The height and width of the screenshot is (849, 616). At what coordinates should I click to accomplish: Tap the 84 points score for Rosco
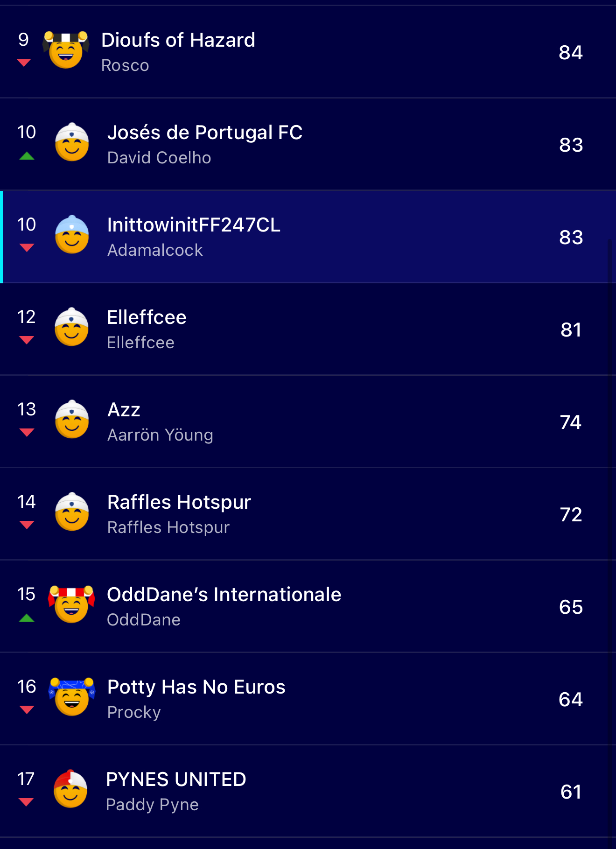pos(571,52)
